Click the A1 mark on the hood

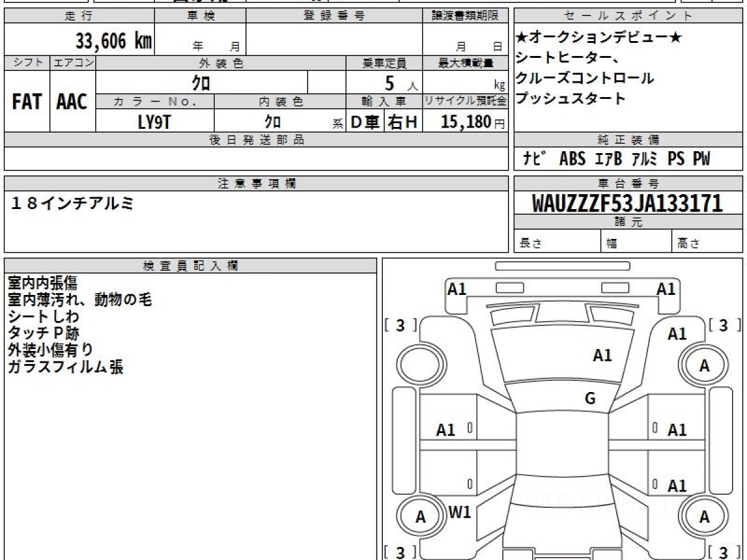click(x=603, y=356)
